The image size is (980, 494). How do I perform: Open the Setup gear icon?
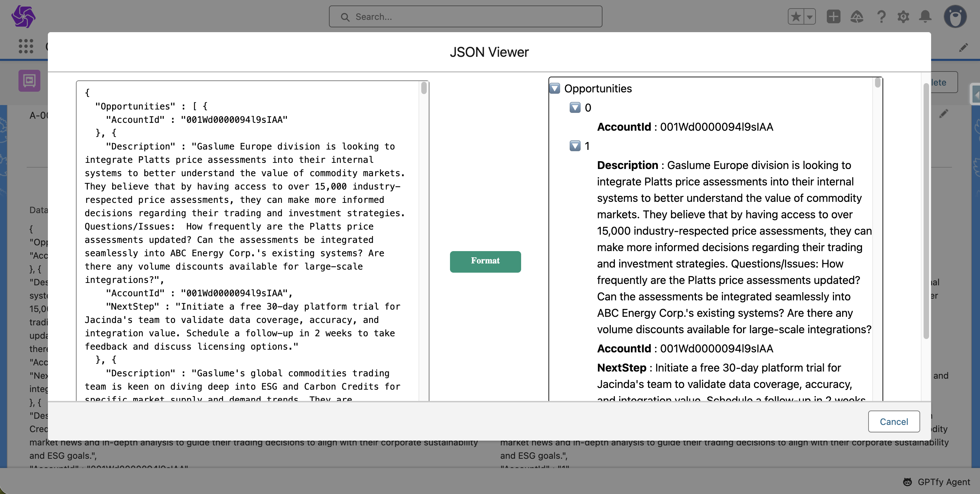(903, 17)
